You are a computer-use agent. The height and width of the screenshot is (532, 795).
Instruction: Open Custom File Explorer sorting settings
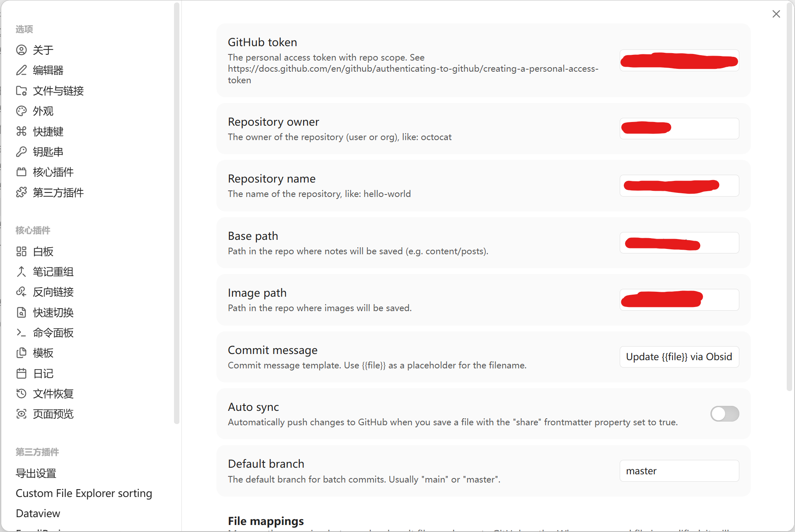[x=84, y=493]
